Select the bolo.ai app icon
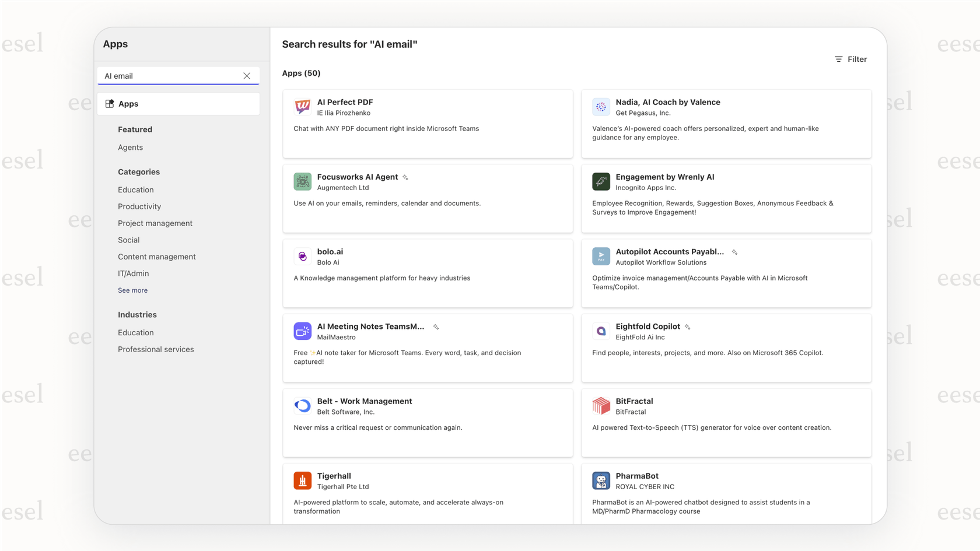This screenshot has height=551, width=980. coord(302,256)
